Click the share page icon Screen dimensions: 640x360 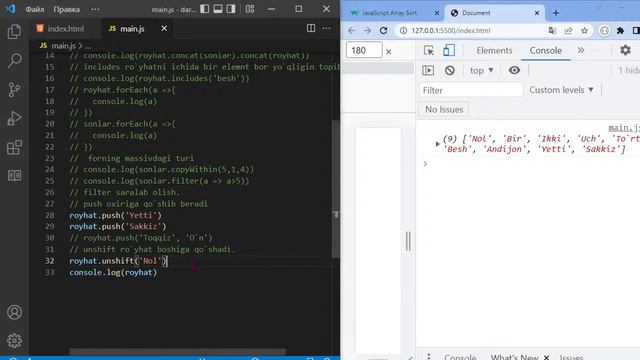pos(569,31)
